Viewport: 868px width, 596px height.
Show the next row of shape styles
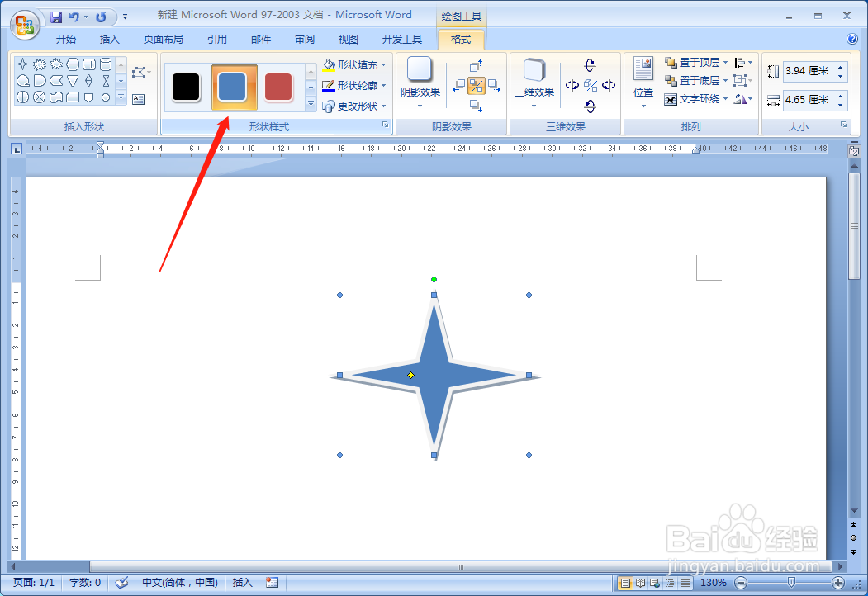click(311, 88)
